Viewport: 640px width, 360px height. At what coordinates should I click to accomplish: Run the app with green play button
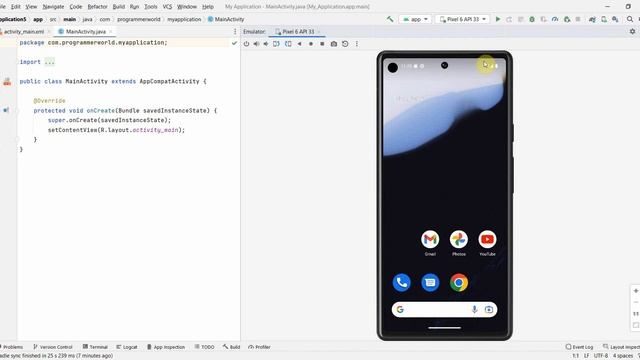point(498,19)
